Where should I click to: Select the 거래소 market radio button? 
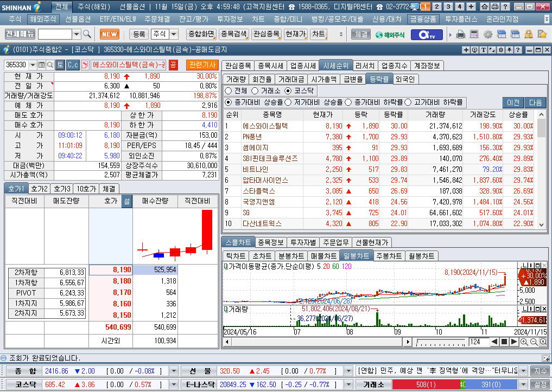[255, 91]
